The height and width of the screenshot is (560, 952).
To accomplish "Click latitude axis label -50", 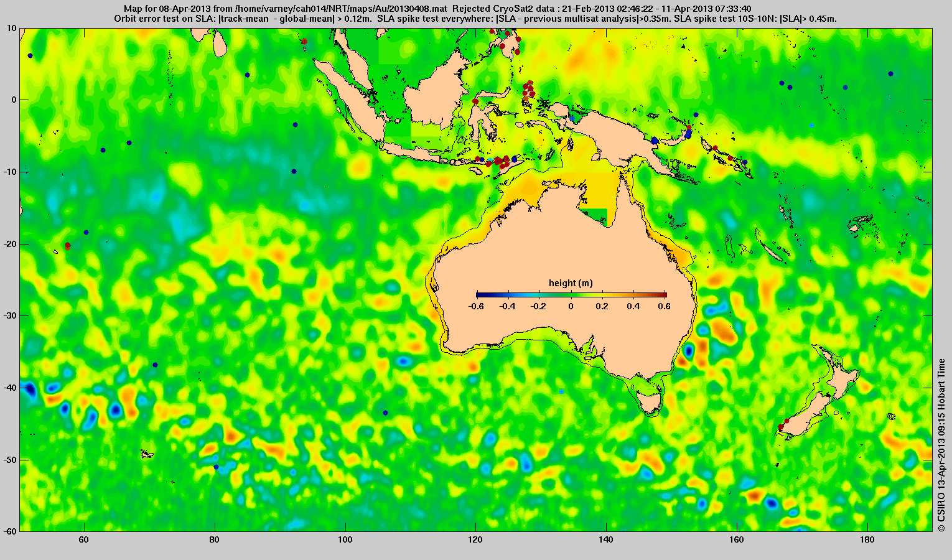I will tap(10, 460).
